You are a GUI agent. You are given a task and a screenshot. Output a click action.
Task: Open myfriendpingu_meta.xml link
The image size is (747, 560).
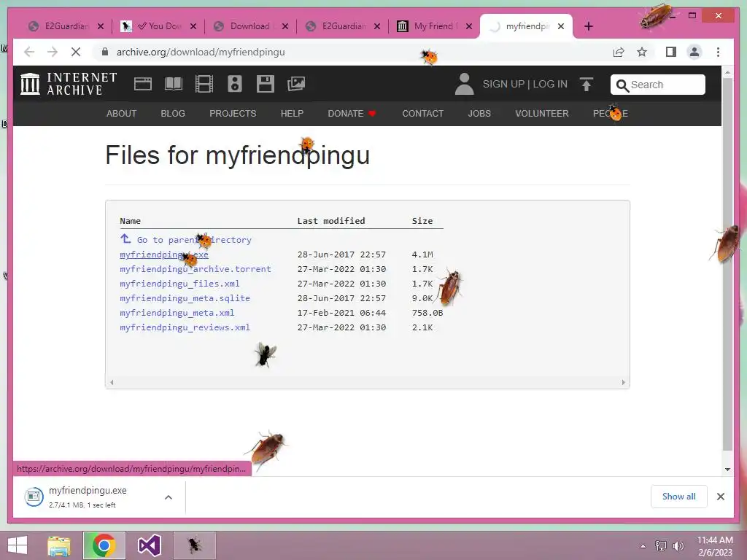click(x=177, y=313)
